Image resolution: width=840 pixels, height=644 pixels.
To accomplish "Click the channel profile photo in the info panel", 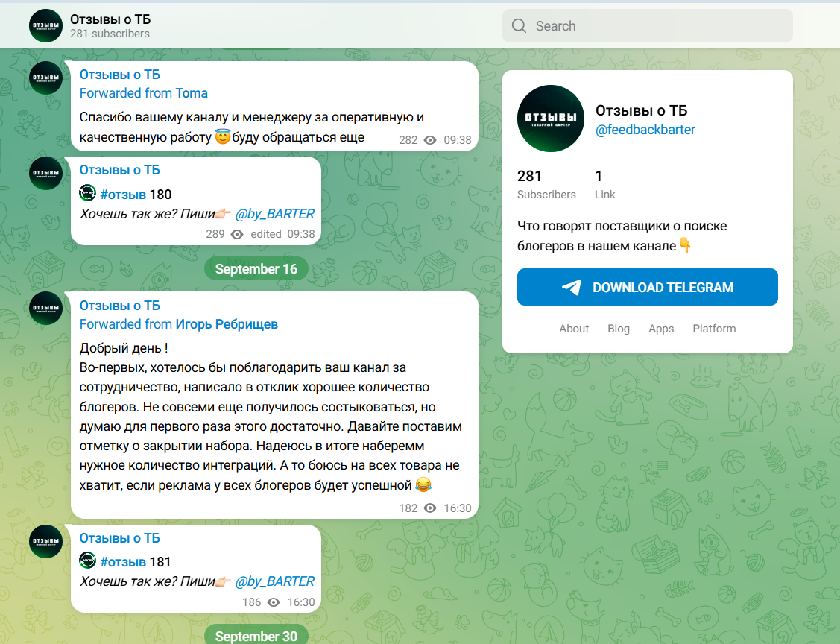I will pos(550,119).
